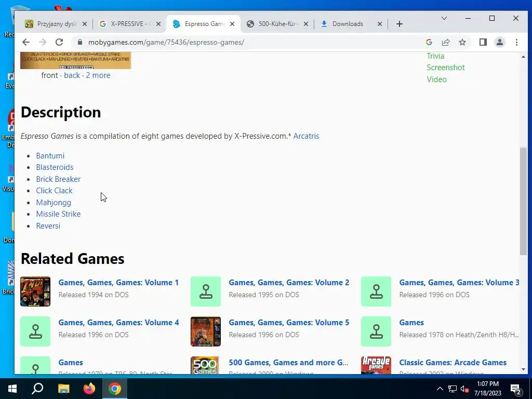
Task: Reload the MobyGames page
Action: point(59,42)
